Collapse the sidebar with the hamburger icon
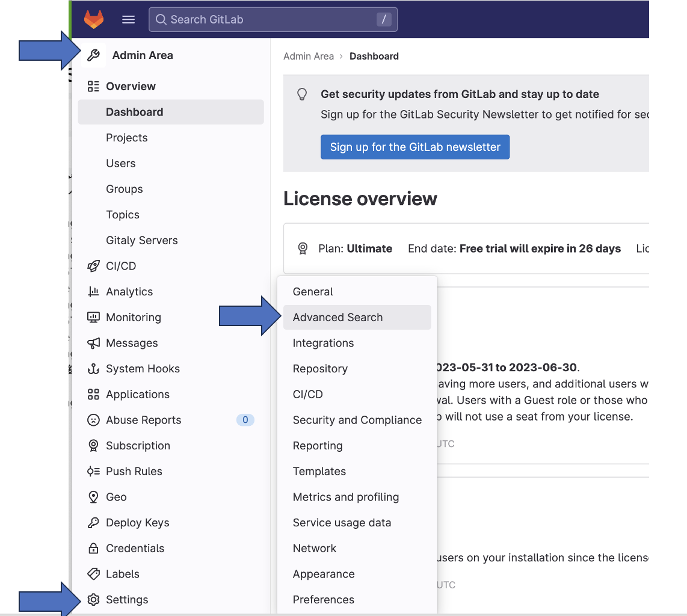Image resolution: width=687 pixels, height=616 pixels. coord(128,19)
